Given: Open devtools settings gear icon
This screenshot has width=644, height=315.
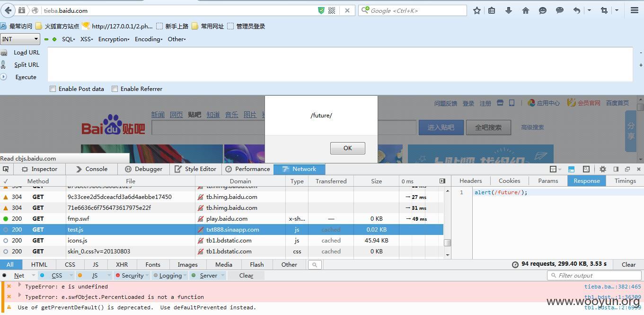Looking at the screenshot, I should pyautogui.click(x=602, y=169).
